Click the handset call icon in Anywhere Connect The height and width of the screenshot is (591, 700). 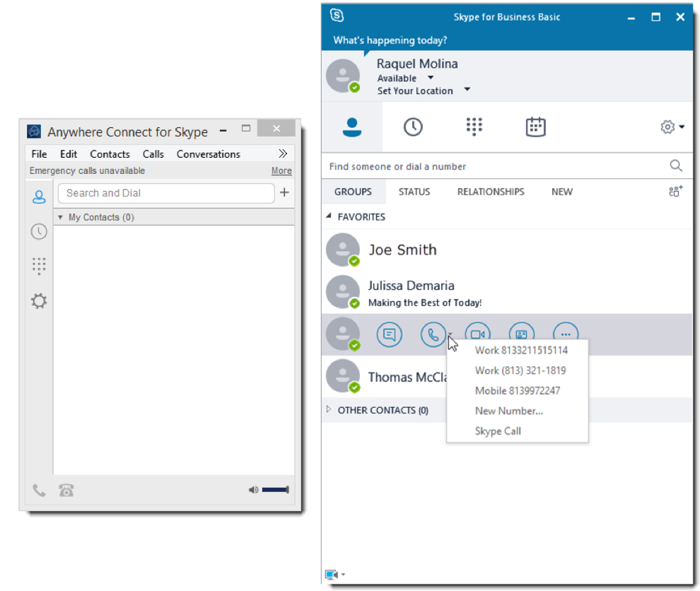(x=40, y=491)
